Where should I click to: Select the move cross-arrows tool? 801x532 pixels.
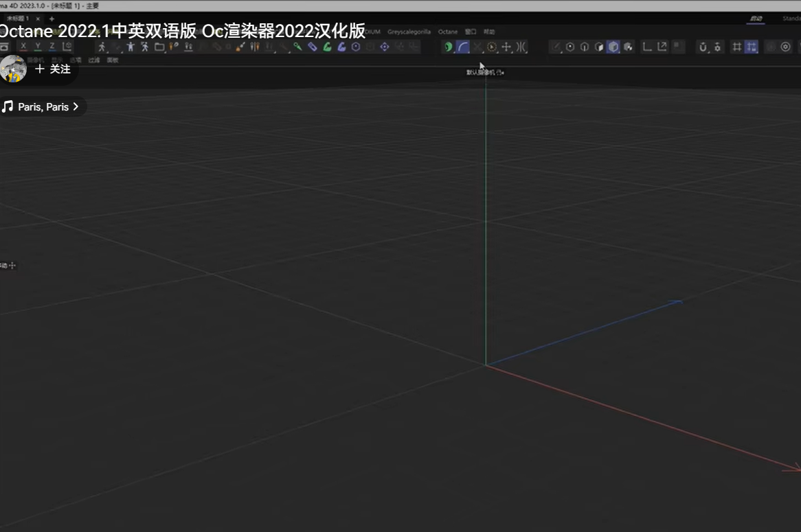[x=506, y=47]
